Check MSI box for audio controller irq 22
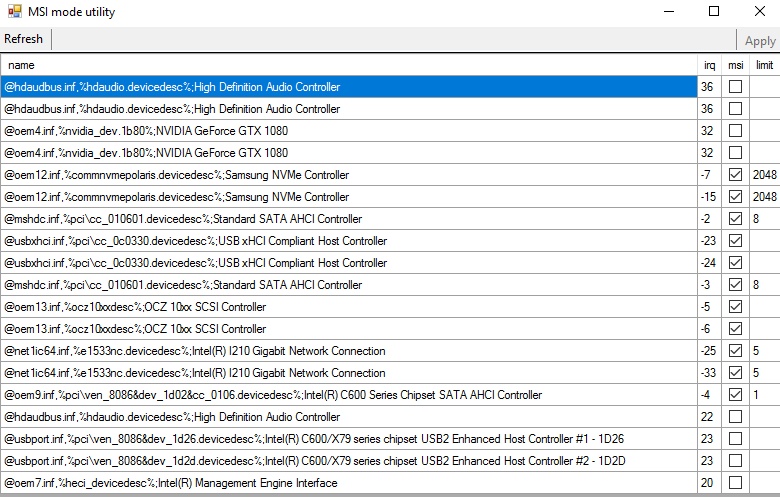Viewport: 780px width, 497px height. tap(735, 417)
